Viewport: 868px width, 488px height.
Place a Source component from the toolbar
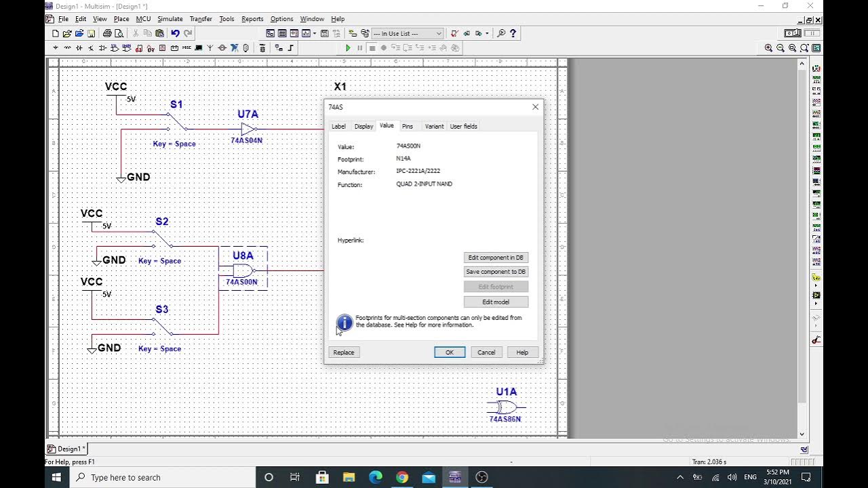(x=56, y=48)
